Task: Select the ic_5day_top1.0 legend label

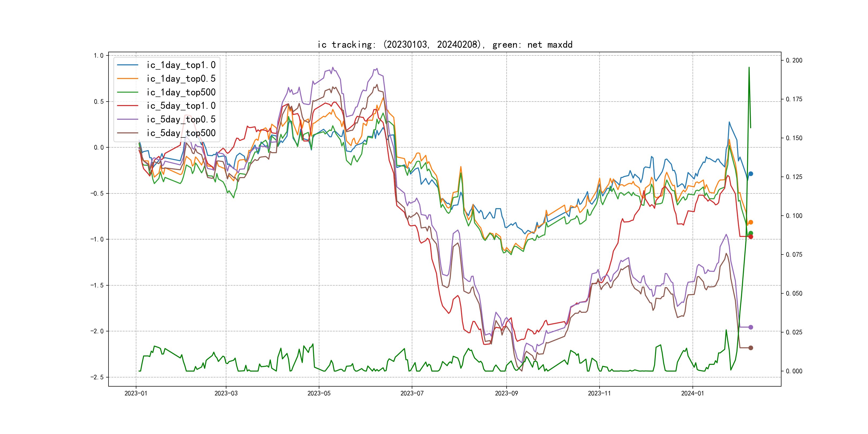Action: click(x=181, y=106)
